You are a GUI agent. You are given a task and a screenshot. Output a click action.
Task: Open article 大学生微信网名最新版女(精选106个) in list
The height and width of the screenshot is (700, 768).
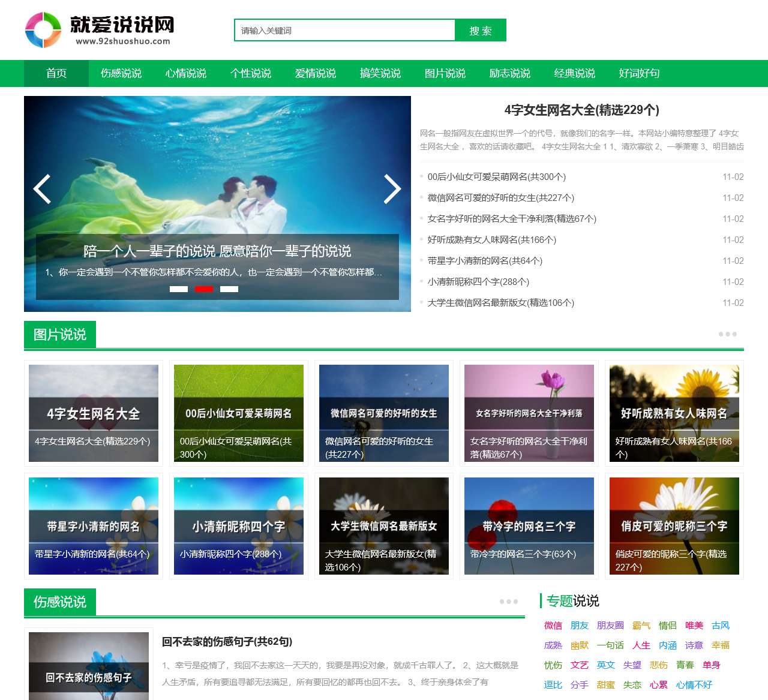[501, 303]
